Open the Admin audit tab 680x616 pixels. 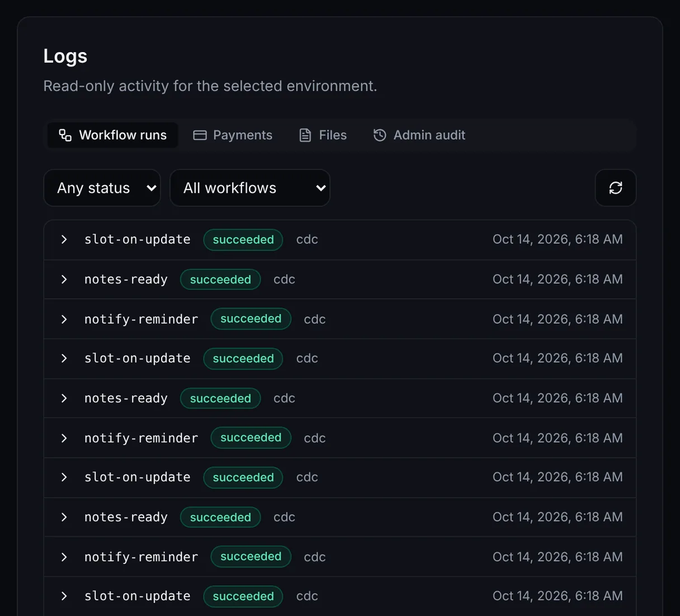(419, 135)
